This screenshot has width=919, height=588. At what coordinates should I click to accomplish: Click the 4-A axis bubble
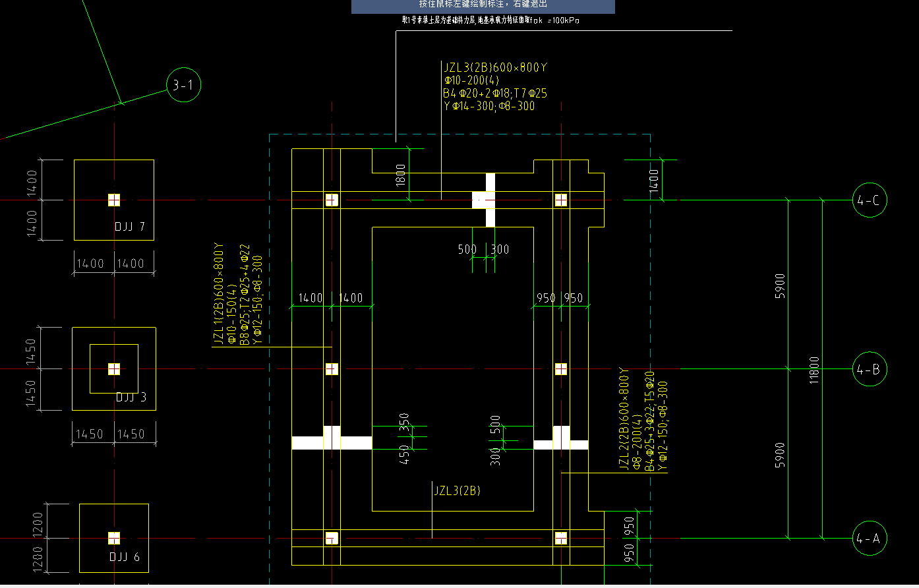pos(870,539)
